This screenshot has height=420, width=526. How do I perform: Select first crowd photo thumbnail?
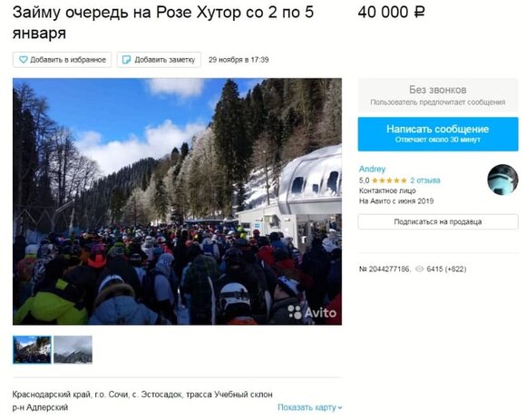point(33,349)
